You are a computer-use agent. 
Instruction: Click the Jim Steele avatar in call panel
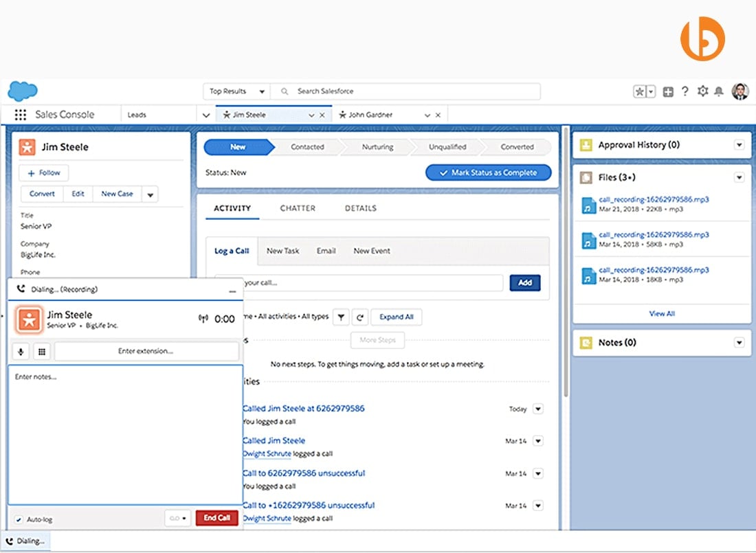30,319
